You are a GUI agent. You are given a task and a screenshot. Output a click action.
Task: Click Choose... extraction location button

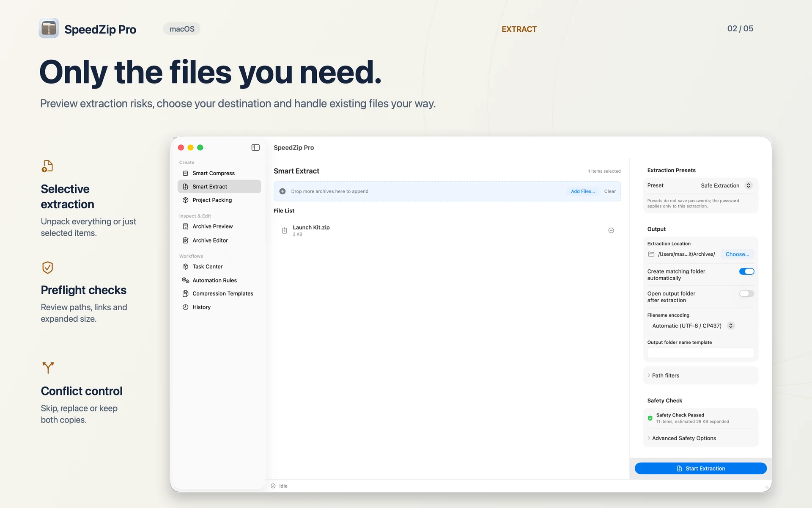point(737,254)
